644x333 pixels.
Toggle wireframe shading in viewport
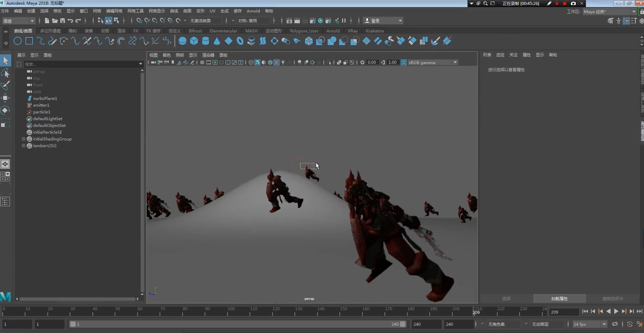coord(251,63)
